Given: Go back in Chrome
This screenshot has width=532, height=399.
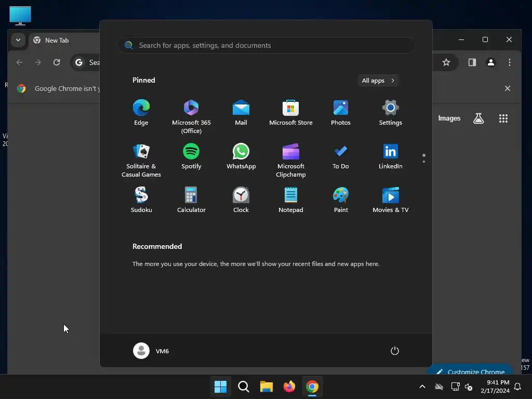Looking at the screenshot, I should tap(19, 62).
